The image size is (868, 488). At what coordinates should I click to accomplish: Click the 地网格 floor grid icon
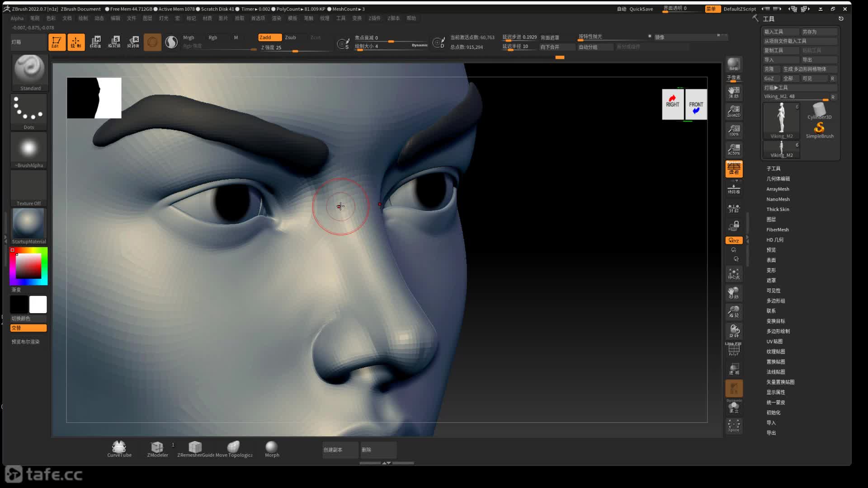[734, 188]
